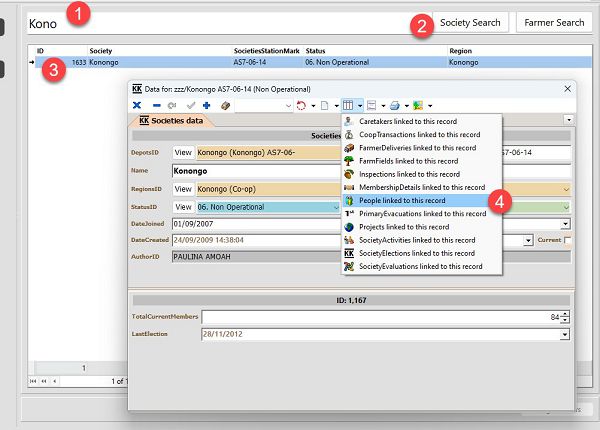Viewport: 600px width, 430px height.
Task: Select SocietyEvaluations linked to this record
Action: pyautogui.click(x=422, y=267)
